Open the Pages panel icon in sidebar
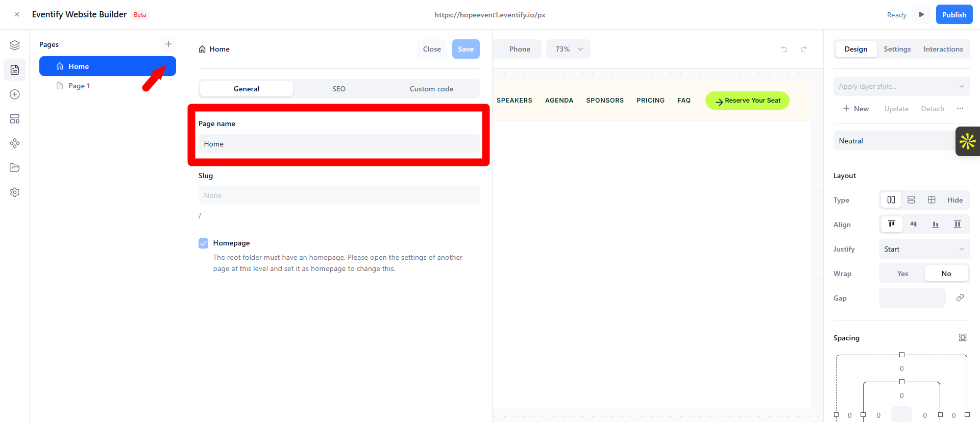Image resolution: width=980 pixels, height=422 pixels. click(15, 70)
